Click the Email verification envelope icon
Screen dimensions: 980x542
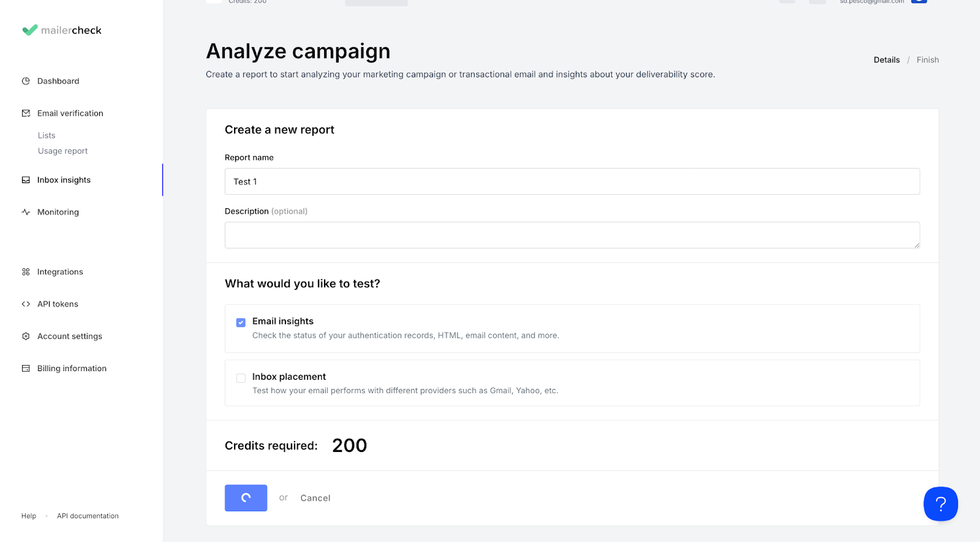(26, 113)
